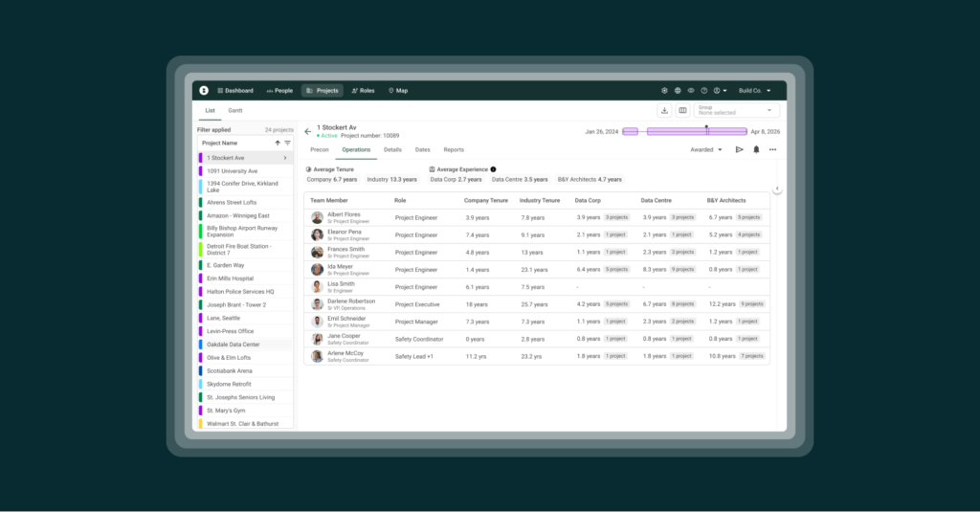Click the app logo icon
The height and width of the screenshot is (512, 980).
204,90
